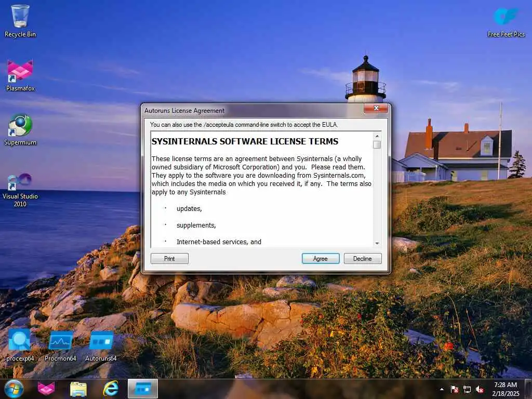Print the Sysinternals license terms
The width and height of the screenshot is (532, 399).
click(169, 259)
